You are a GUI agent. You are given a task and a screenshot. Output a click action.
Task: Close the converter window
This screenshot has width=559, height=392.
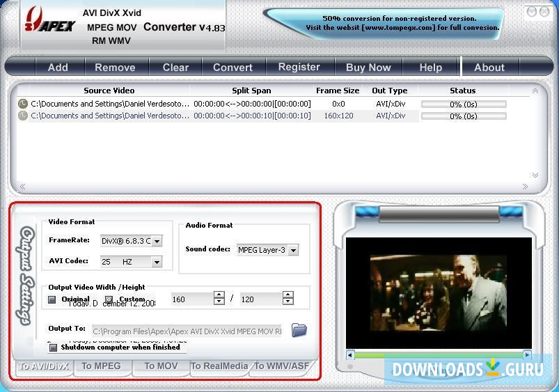tap(544, 12)
